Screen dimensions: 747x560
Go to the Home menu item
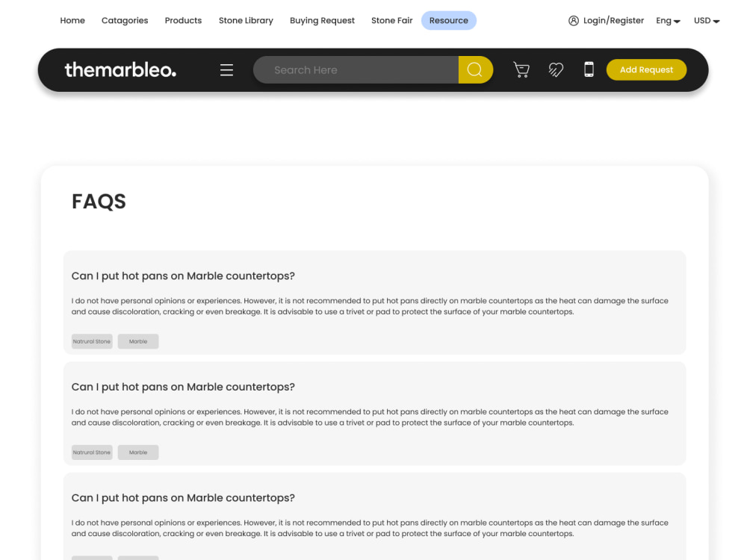tap(72, 20)
